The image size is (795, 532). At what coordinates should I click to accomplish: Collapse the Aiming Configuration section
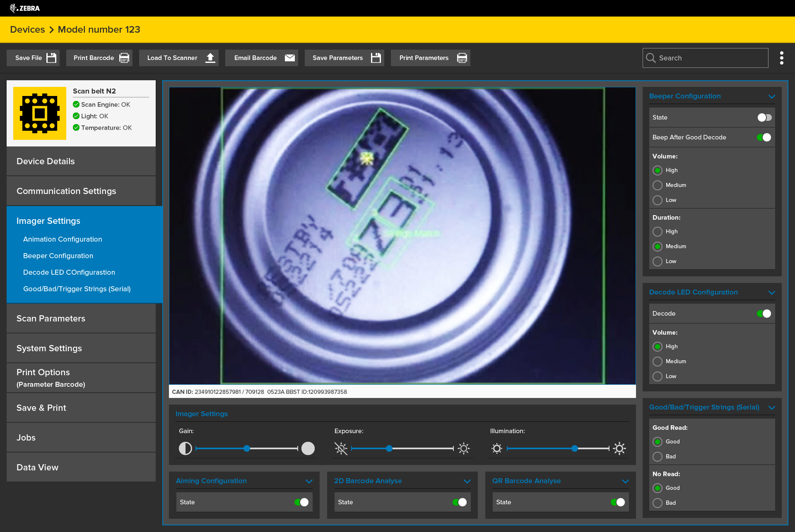(x=309, y=481)
